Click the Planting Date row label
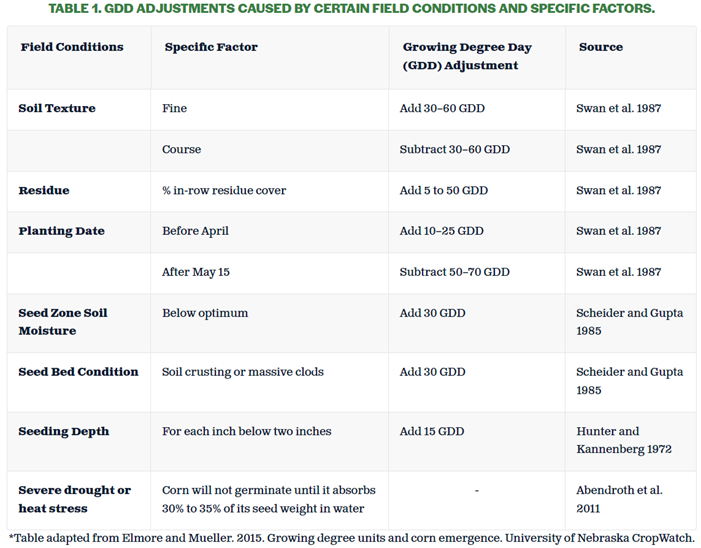 (62, 231)
